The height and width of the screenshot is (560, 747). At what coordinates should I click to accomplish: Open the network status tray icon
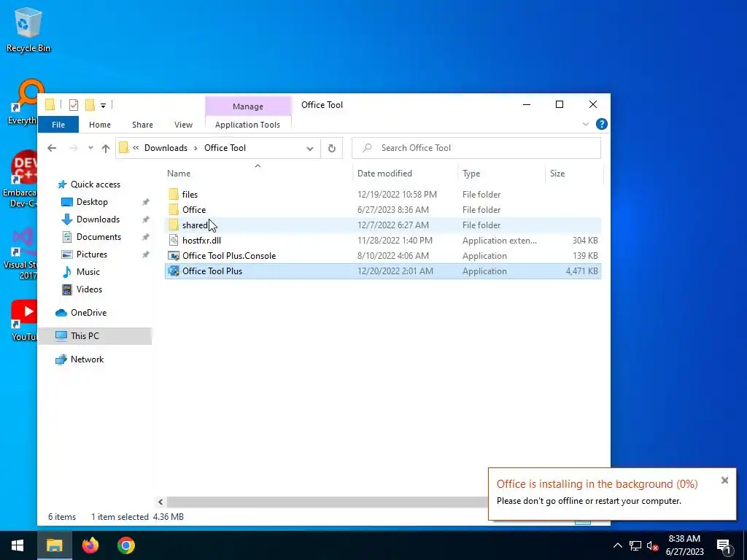point(635,545)
